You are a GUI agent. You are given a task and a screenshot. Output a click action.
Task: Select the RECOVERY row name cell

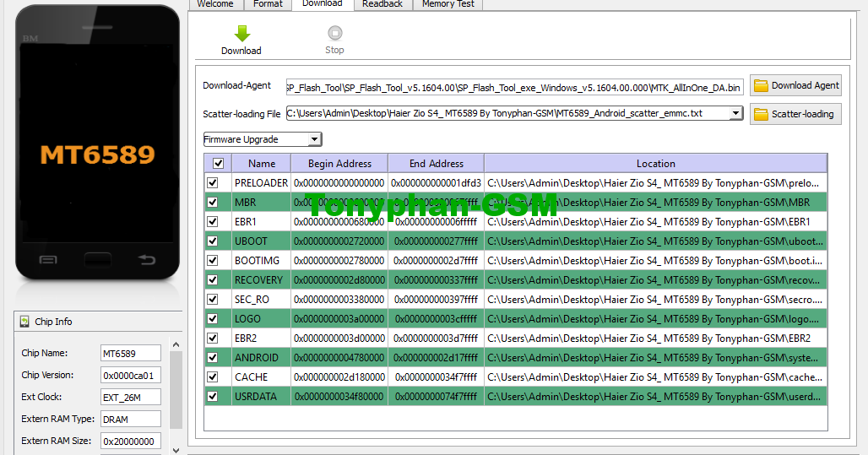pos(261,279)
